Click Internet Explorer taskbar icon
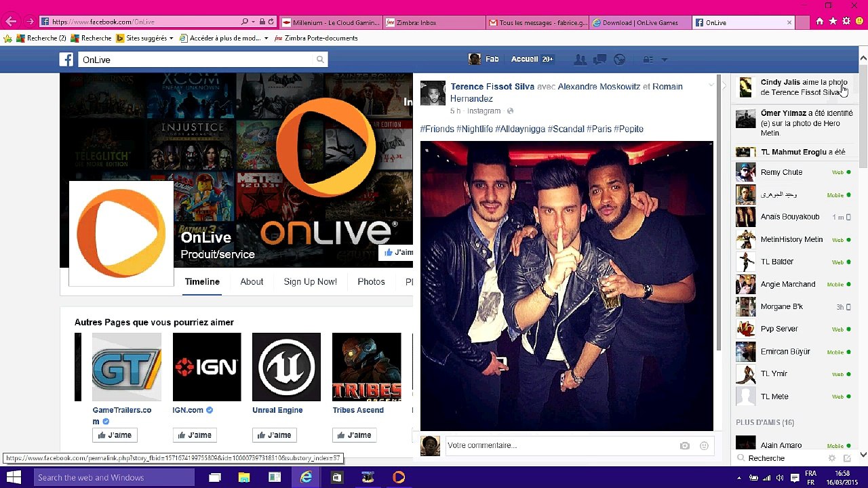The width and height of the screenshot is (868, 488). [307, 477]
